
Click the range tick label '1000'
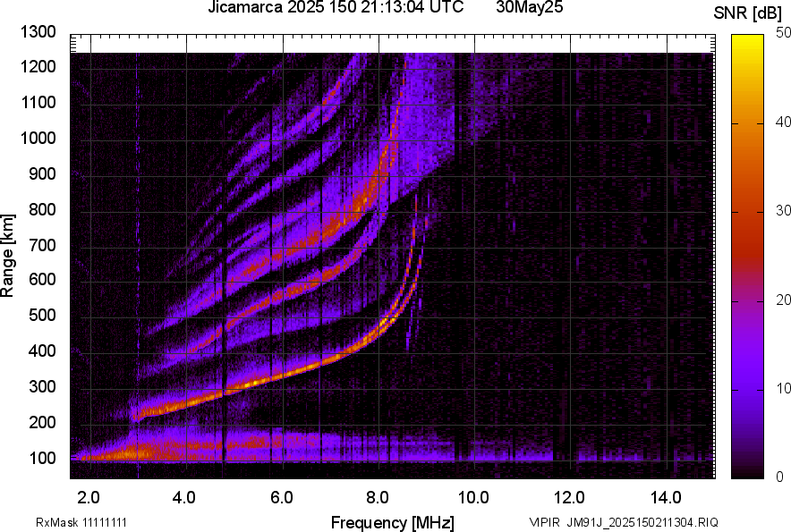tap(38, 138)
